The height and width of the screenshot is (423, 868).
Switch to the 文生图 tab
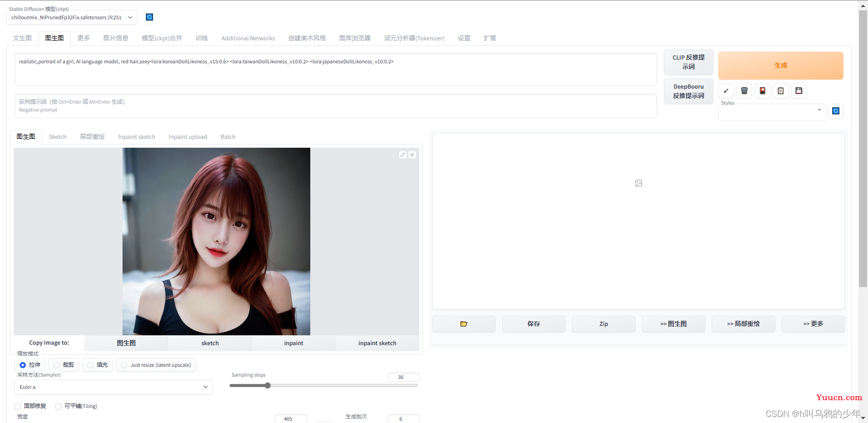(x=23, y=38)
